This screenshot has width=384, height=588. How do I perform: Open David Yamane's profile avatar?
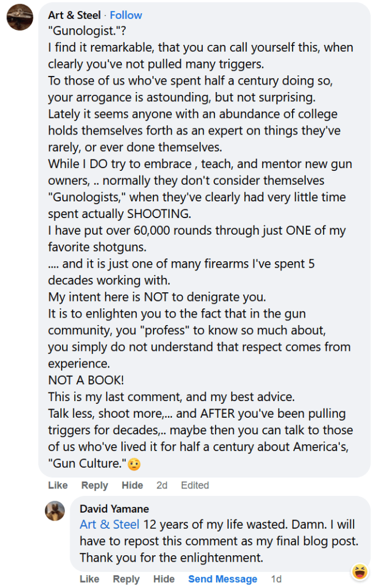[55, 511]
